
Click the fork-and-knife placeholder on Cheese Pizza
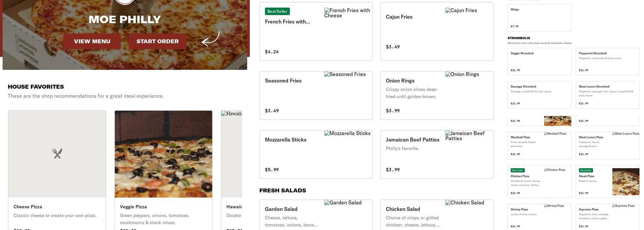tap(57, 154)
